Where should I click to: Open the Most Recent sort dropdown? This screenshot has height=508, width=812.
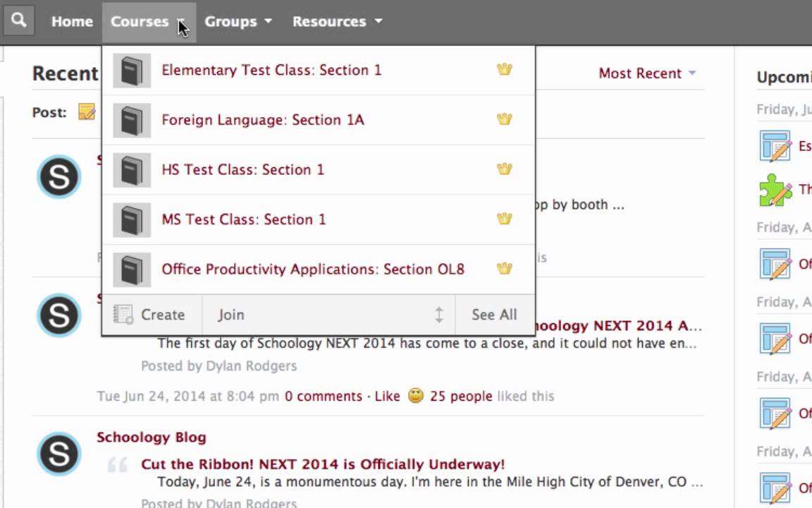click(x=647, y=73)
